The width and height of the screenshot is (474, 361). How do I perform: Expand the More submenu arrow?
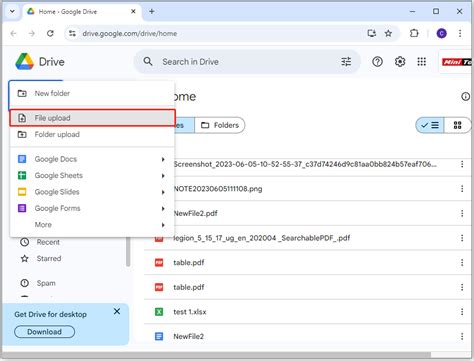tap(163, 225)
